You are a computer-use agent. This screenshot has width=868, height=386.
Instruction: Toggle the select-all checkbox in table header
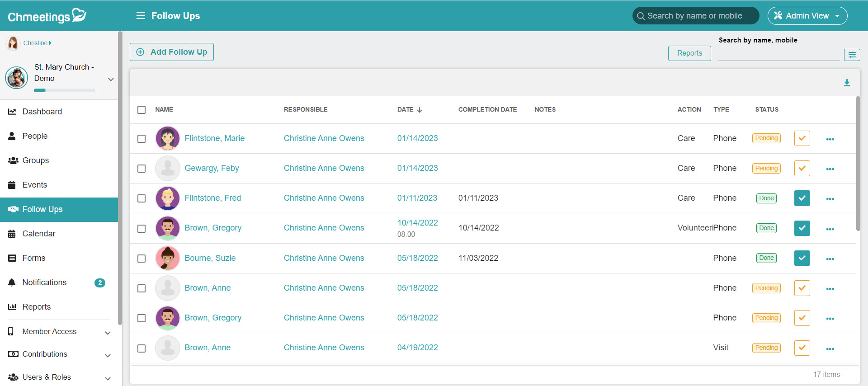(x=142, y=110)
